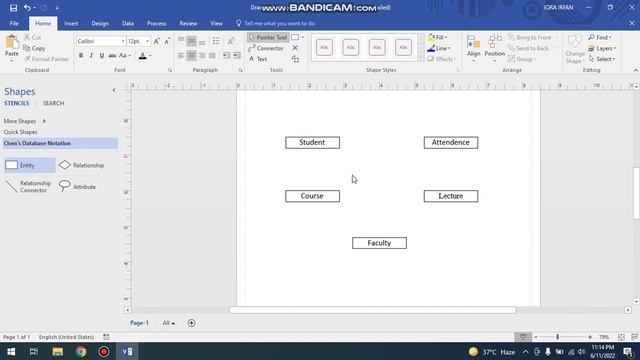Open the File menu tab
640x360 pixels.
(x=14, y=24)
